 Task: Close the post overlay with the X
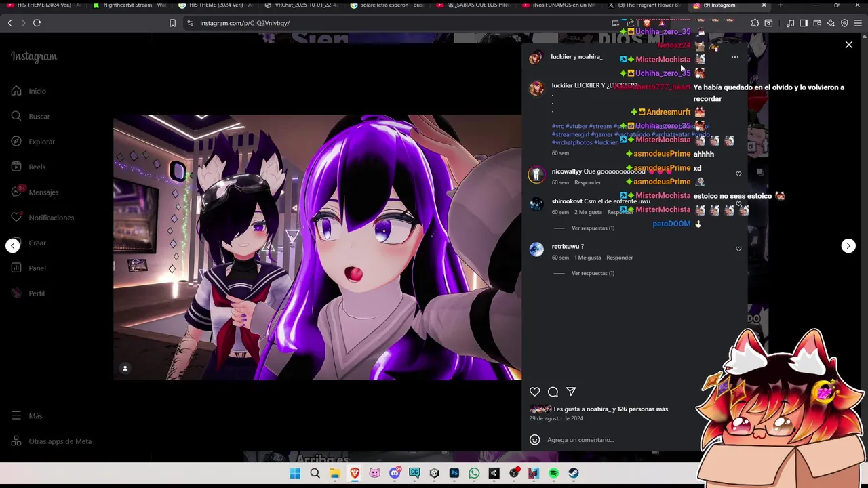[849, 45]
